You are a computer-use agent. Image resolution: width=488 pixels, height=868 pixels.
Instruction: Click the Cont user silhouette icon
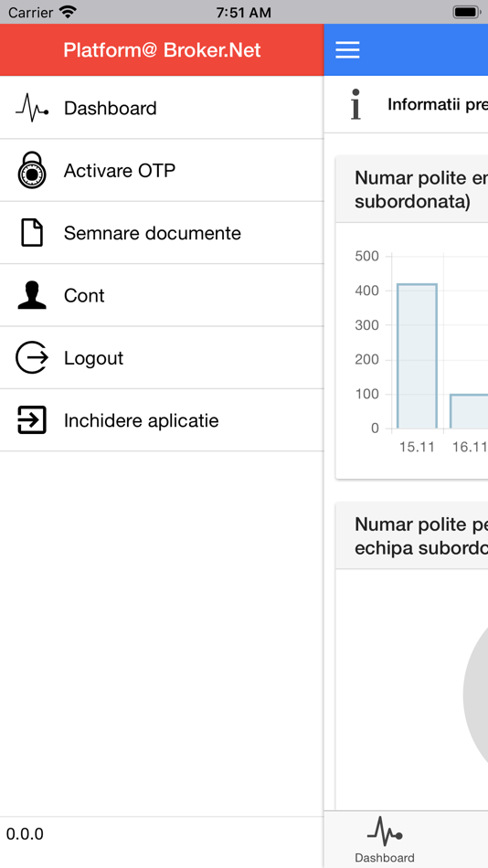[32, 295]
